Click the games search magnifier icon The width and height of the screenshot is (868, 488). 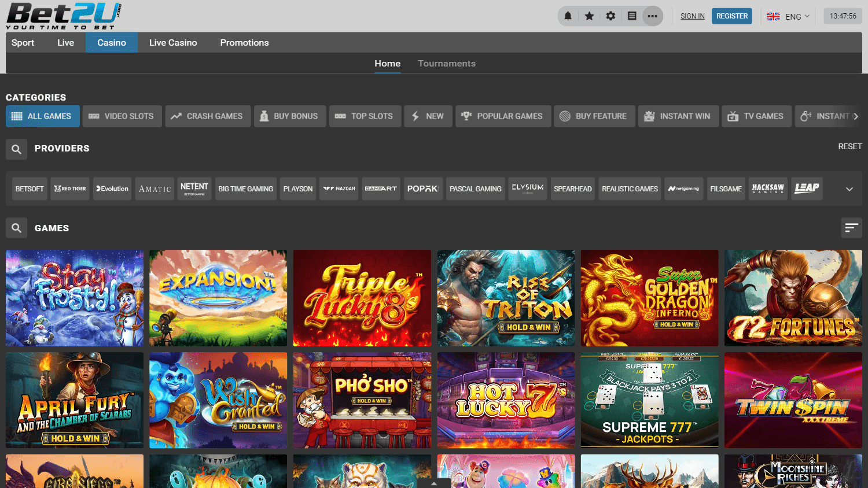17,228
